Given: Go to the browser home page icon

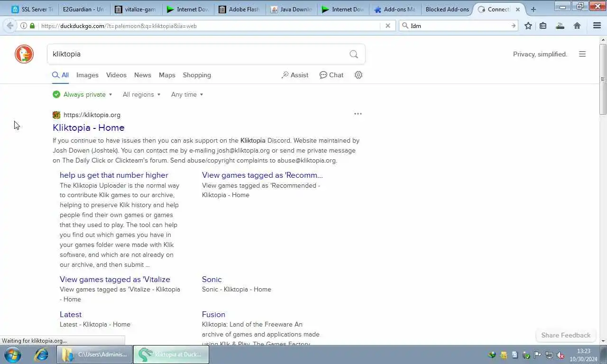Looking at the screenshot, I should pos(577,26).
